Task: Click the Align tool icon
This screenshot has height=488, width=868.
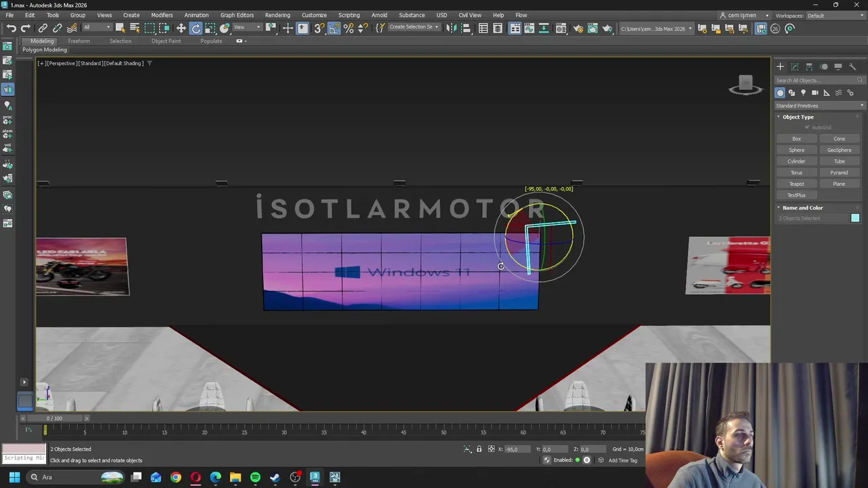Action: click(465, 28)
